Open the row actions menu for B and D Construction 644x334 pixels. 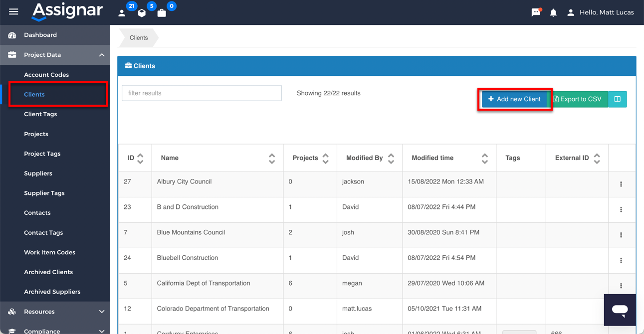point(621,210)
